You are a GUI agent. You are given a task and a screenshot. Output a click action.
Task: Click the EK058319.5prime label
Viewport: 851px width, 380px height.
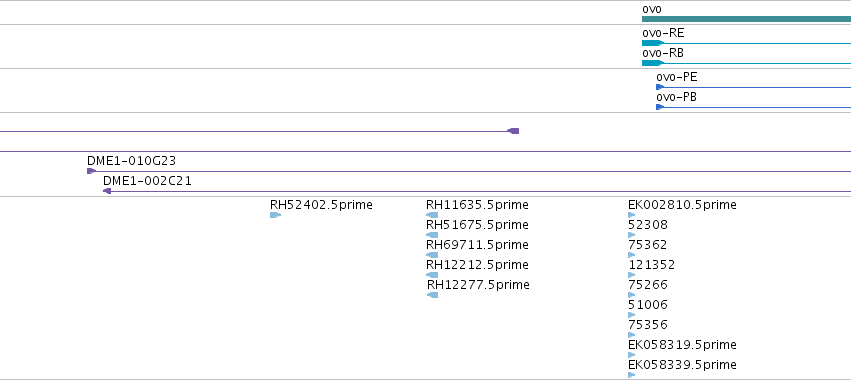click(x=682, y=345)
